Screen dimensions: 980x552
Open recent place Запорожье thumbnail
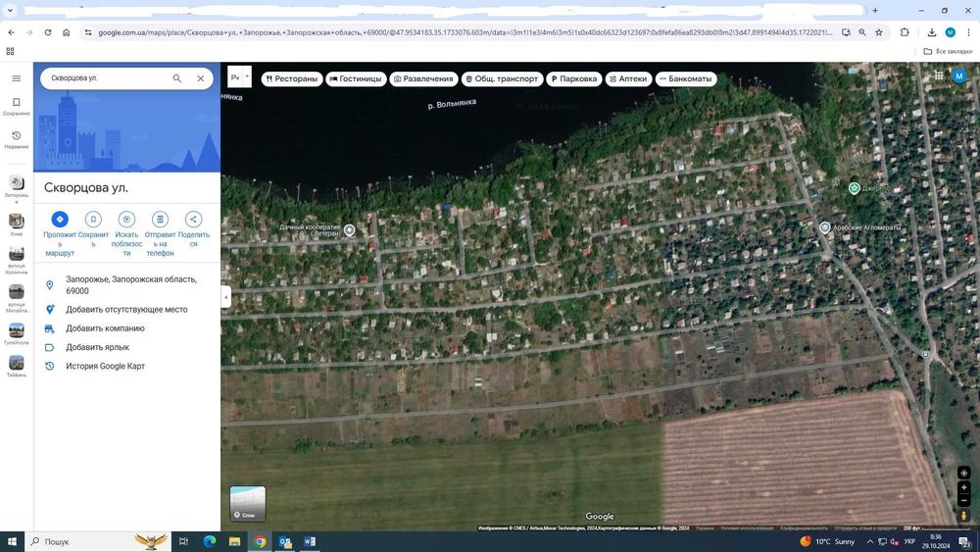[x=17, y=182]
